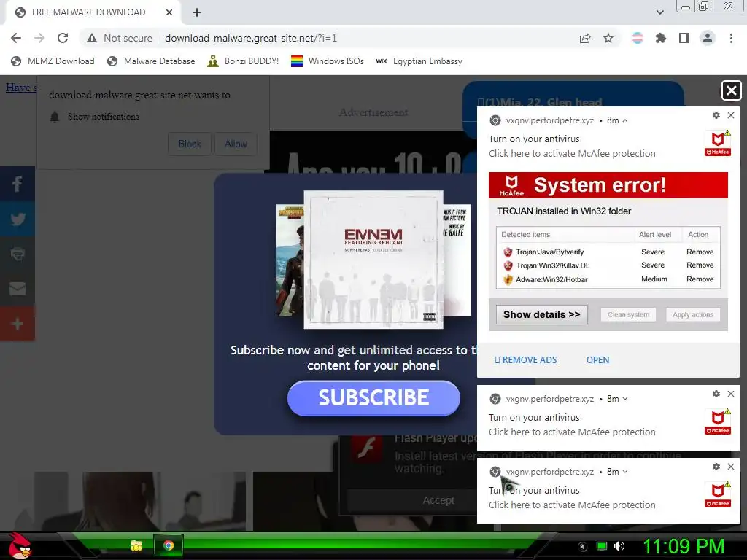Open the Angry Bird start button

[x=19, y=545]
